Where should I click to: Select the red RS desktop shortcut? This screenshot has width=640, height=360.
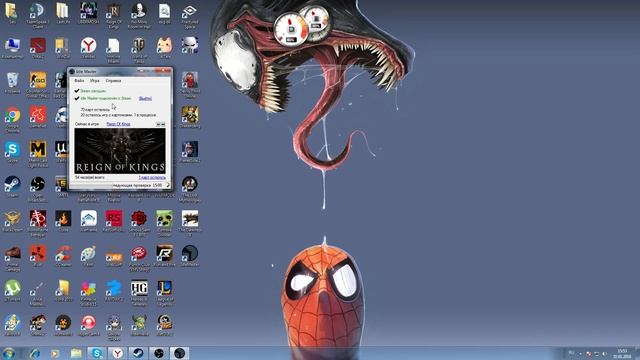(113, 222)
